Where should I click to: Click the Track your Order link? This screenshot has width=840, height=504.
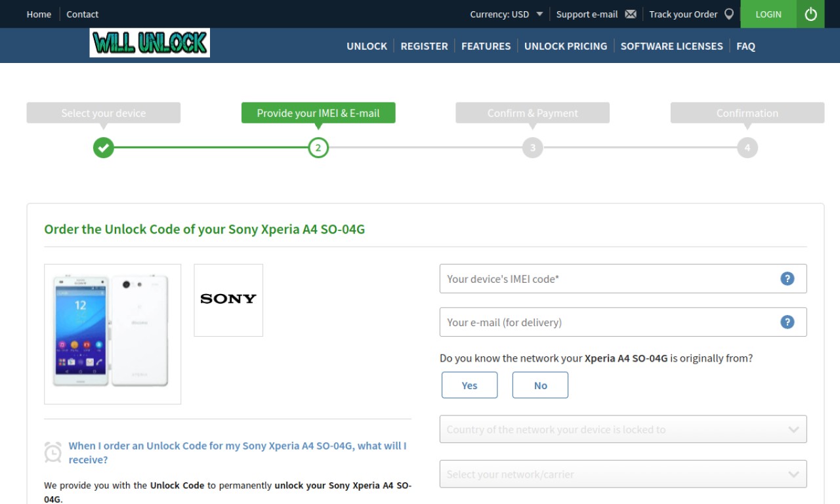point(683,14)
